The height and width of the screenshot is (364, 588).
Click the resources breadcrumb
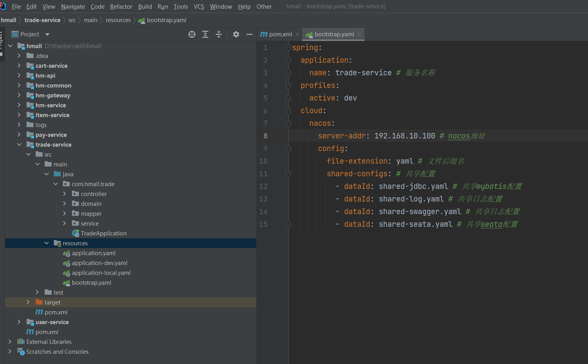pos(118,20)
